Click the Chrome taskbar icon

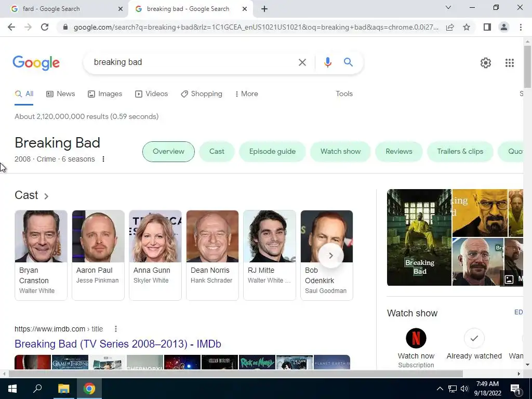point(89,389)
